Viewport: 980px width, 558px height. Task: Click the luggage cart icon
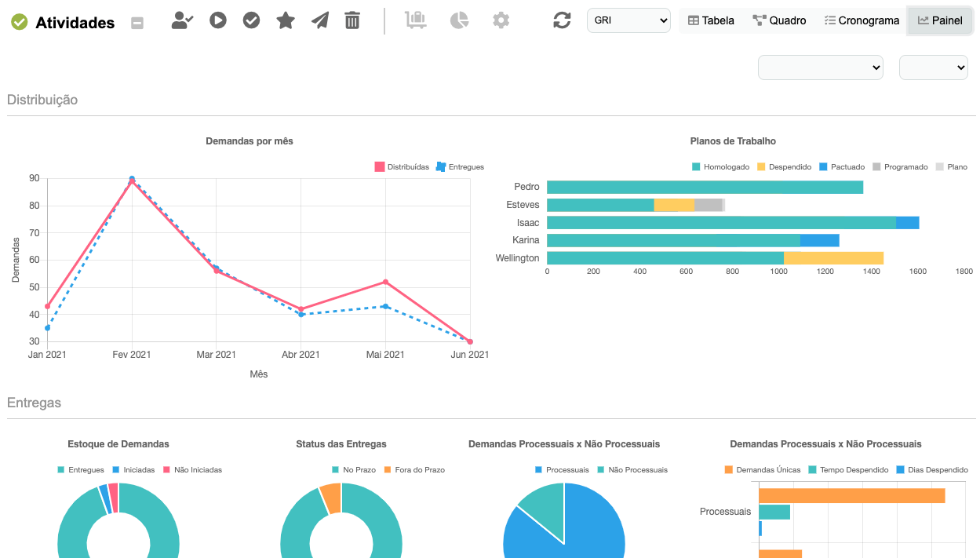click(416, 20)
